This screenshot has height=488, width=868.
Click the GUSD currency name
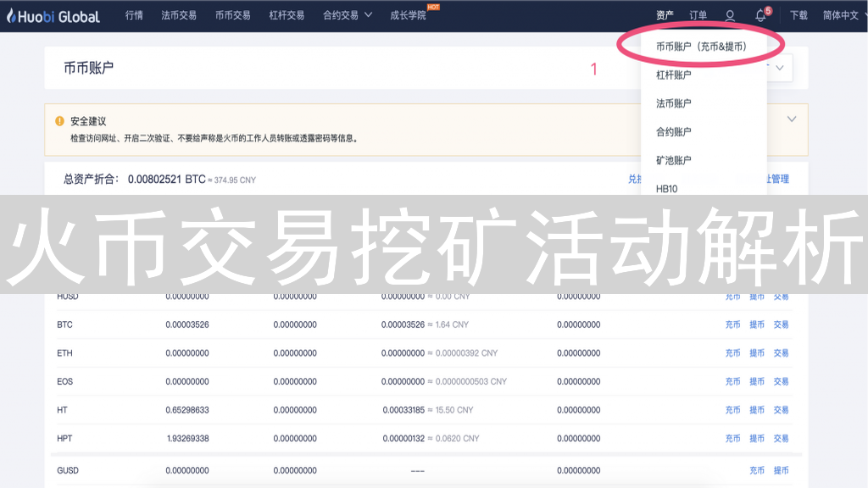(68, 470)
